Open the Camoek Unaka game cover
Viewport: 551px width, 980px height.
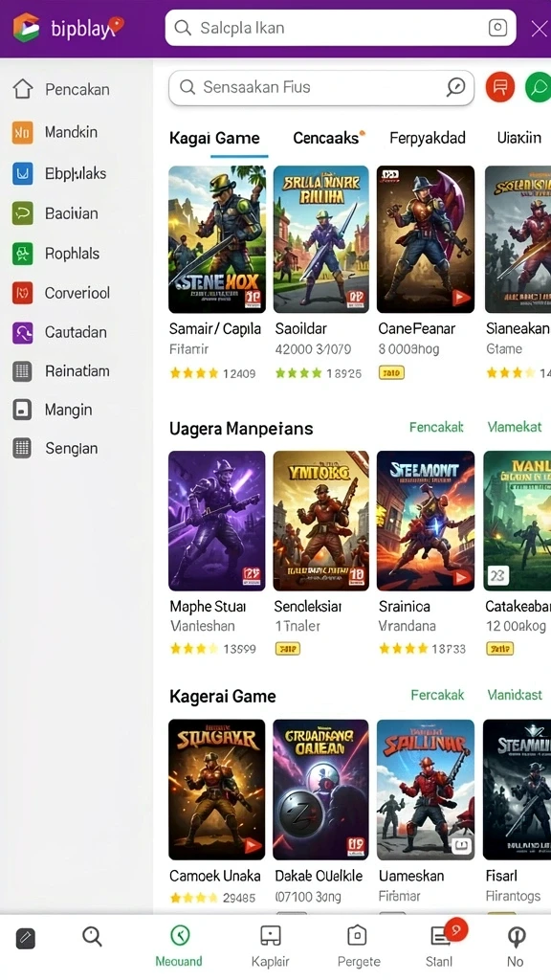click(x=217, y=790)
